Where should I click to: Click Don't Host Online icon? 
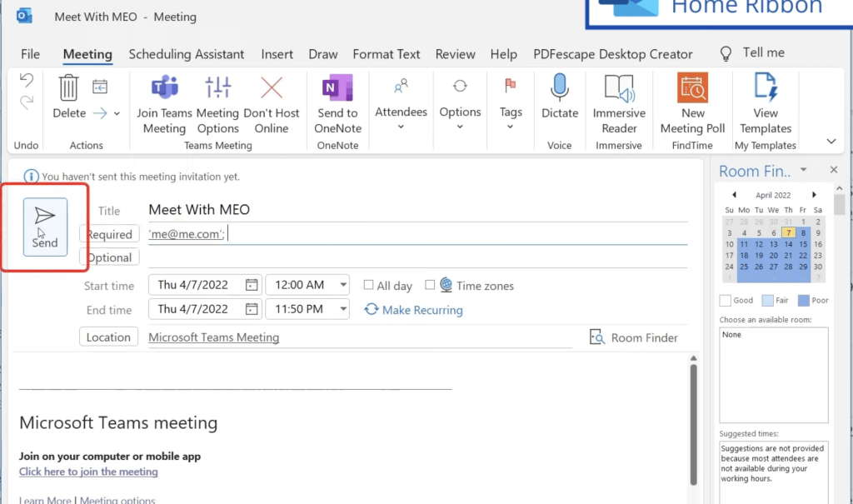[x=272, y=87]
